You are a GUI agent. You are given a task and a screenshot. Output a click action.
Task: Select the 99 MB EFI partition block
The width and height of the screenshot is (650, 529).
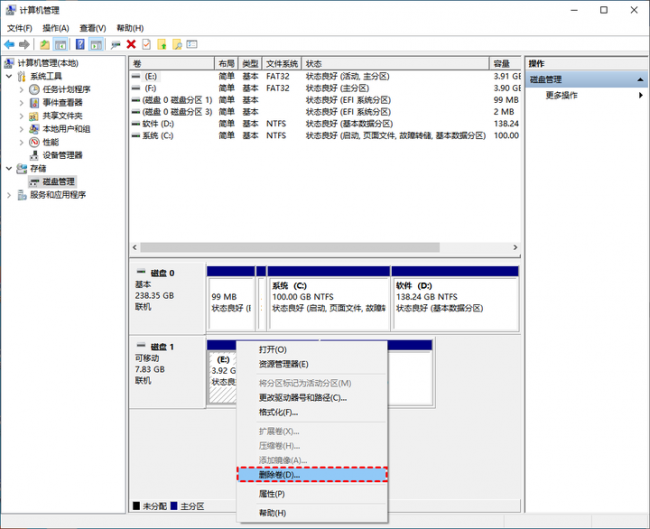point(231,298)
